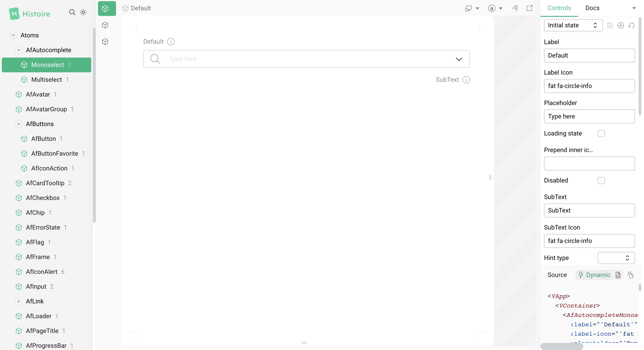Open the Hint type select
This screenshot has height=350, width=644.
[x=616, y=258]
